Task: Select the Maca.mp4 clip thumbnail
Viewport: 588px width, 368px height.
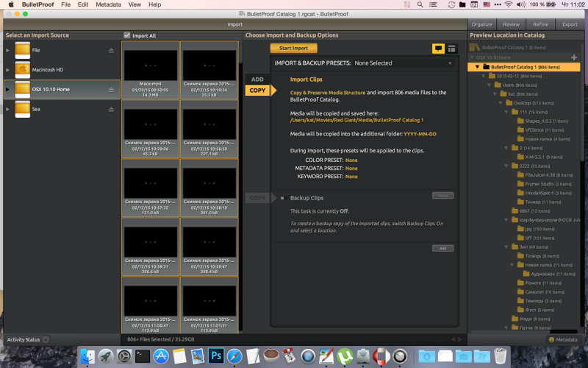Action: click(x=150, y=70)
